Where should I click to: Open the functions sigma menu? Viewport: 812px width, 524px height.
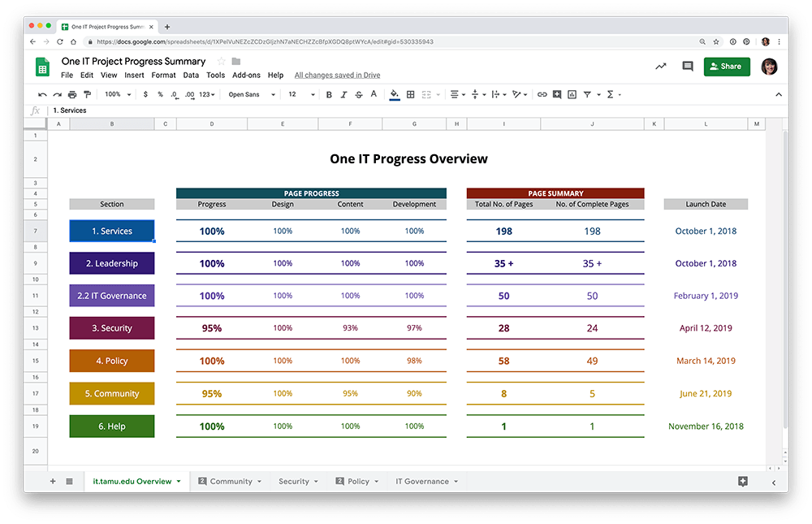(x=611, y=94)
